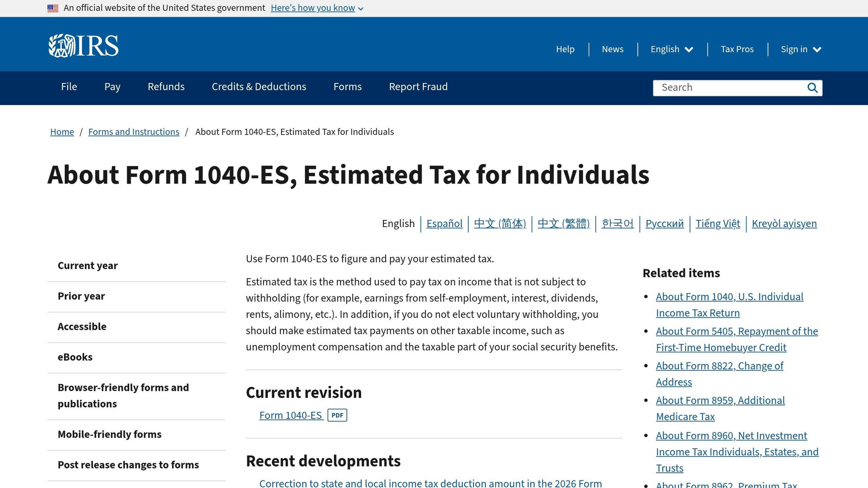This screenshot has height=488, width=868.
Task: Select Current year in the sidebar
Action: [136, 266]
